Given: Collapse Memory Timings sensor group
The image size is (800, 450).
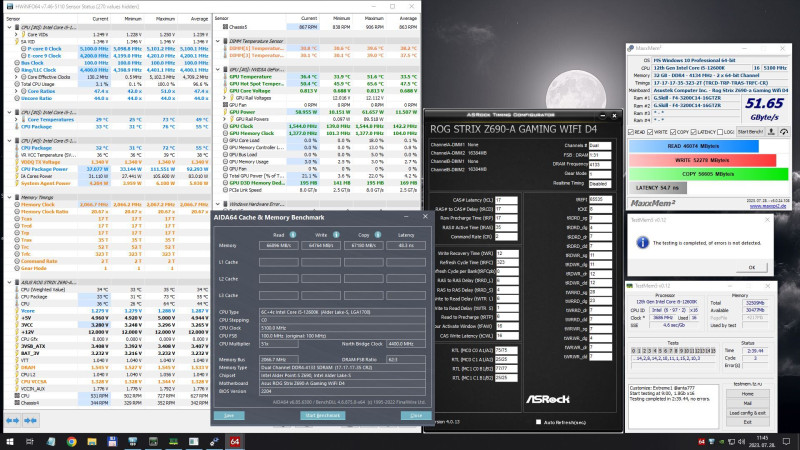Looking at the screenshot, I should point(10,197).
